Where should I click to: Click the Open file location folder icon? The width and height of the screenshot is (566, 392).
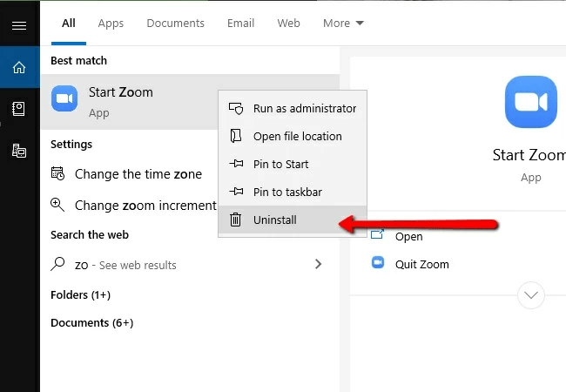click(236, 136)
